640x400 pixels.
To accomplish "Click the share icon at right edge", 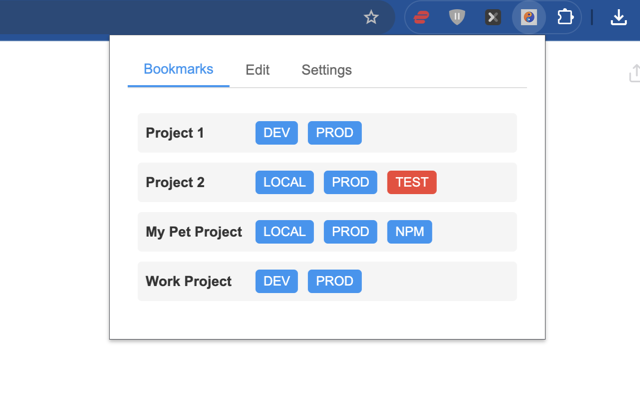I will (635, 73).
